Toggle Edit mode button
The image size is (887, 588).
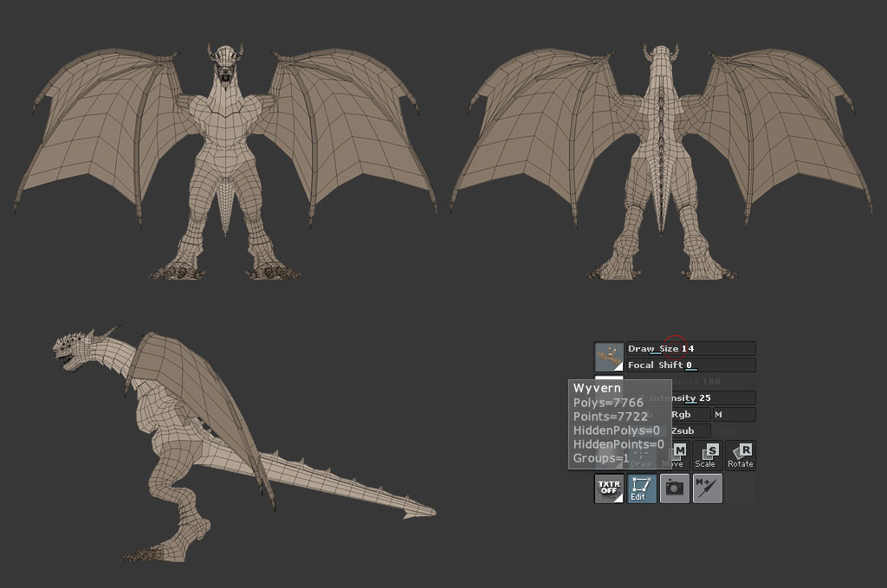pos(642,488)
